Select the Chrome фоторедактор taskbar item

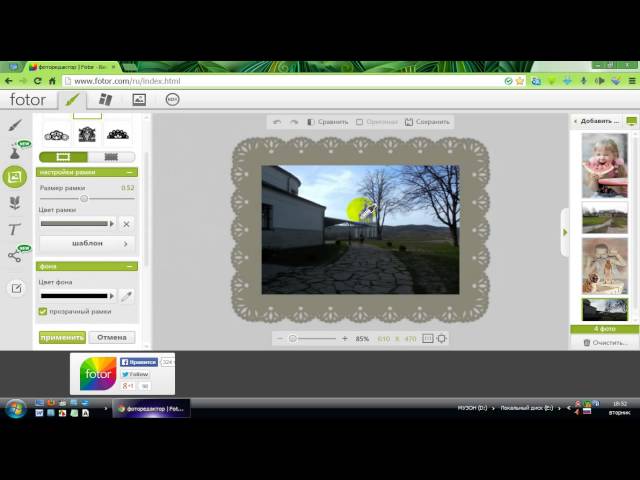(151, 409)
